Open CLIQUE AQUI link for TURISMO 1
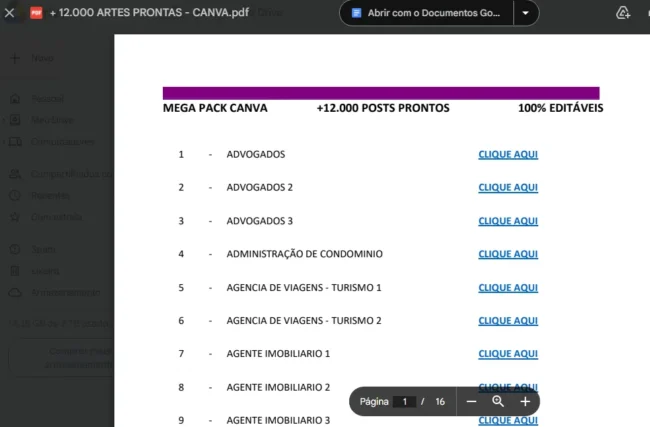The image size is (650, 427). [x=508, y=288]
